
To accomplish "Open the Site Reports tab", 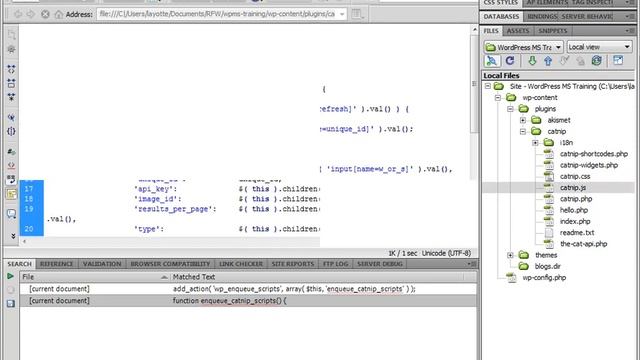I will pyautogui.click(x=293, y=264).
